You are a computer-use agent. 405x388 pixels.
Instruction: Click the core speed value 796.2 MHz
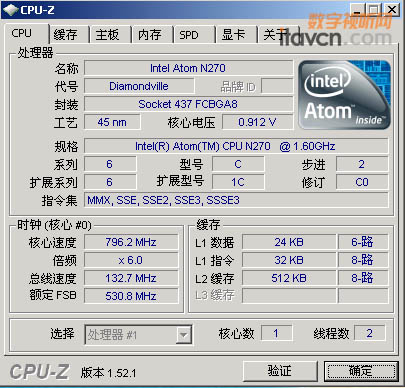[x=131, y=242]
